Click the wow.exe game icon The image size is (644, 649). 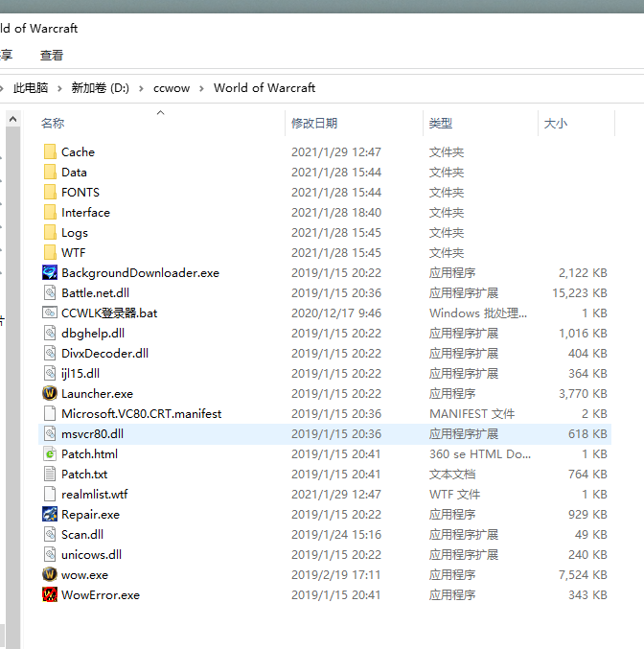(50, 574)
